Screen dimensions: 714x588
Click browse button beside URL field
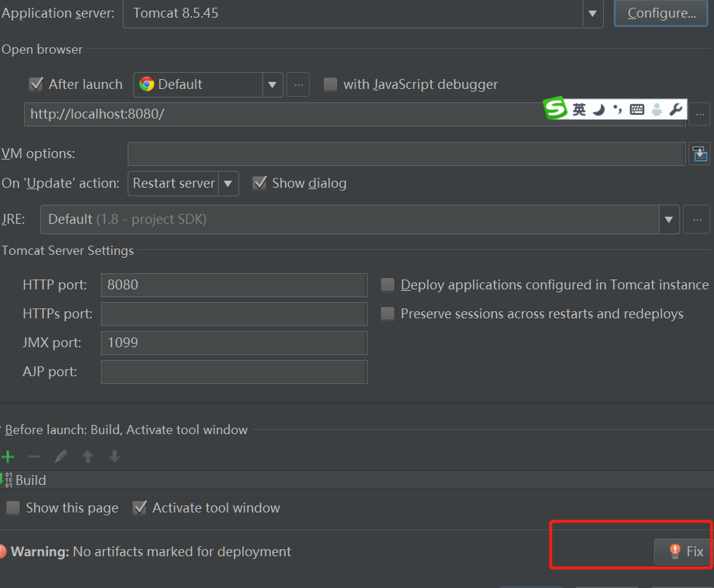[x=700, y=114]
